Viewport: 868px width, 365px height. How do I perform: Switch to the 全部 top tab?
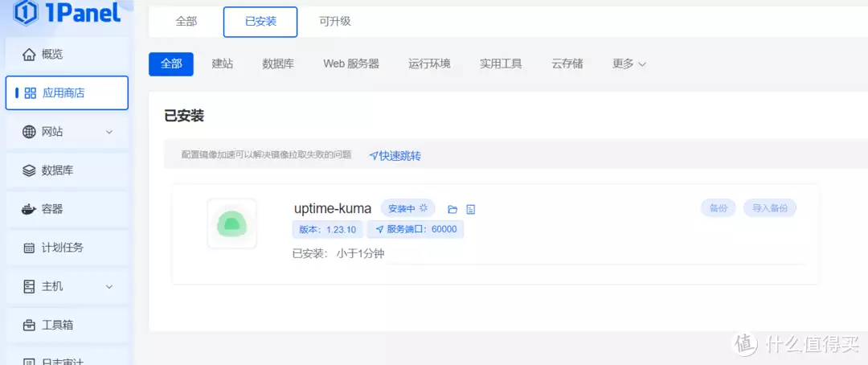coord(186,22)
